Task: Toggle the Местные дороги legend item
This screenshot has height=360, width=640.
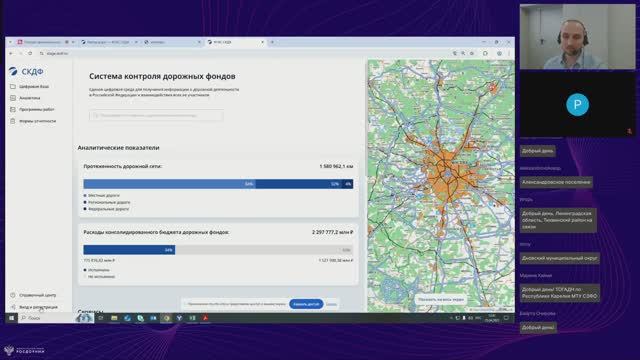Action: click(x=102, y=196)
